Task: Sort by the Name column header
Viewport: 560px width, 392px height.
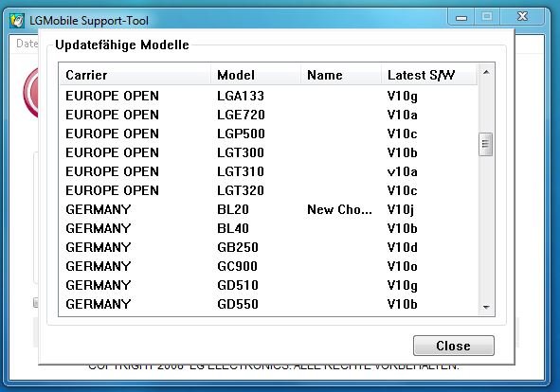Action: [x=341, y=75]
